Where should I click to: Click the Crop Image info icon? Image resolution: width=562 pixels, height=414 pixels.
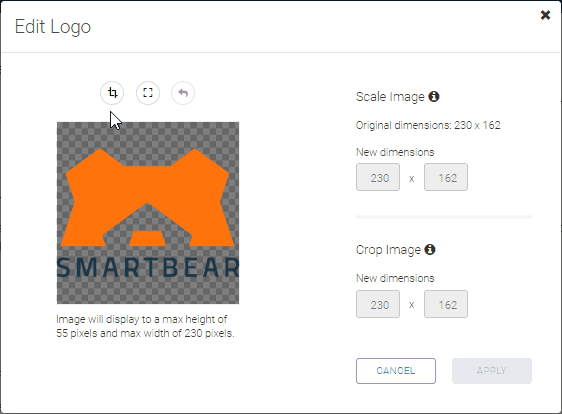point(430,249)
